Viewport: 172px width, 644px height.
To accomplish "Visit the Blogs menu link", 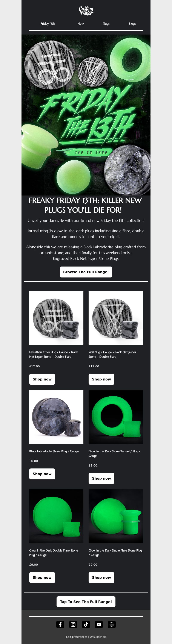I will (132, 24).
